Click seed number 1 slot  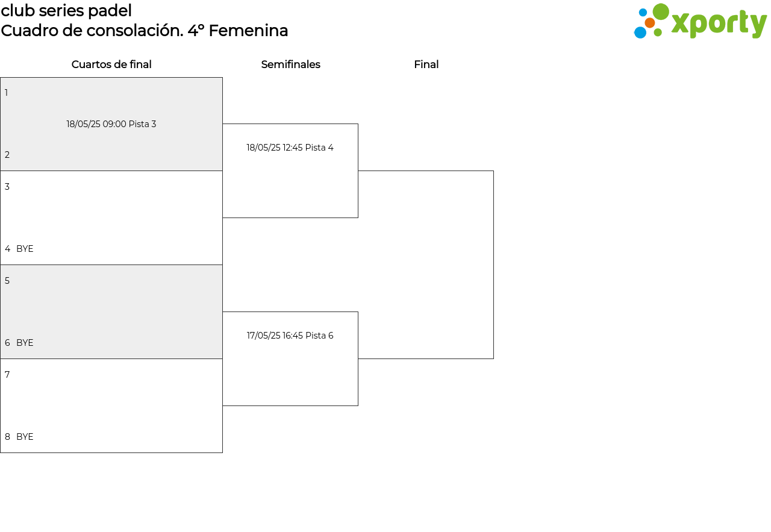7,93
